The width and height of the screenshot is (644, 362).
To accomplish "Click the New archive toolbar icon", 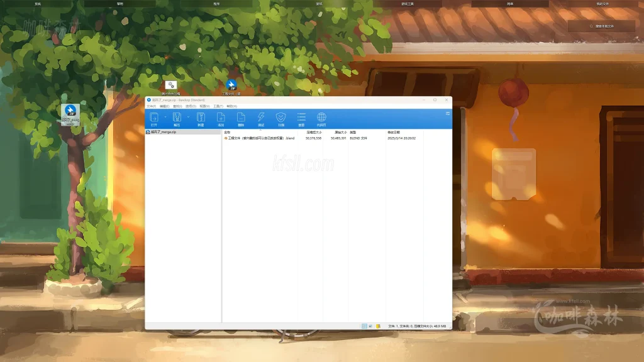I will (201, 118).
